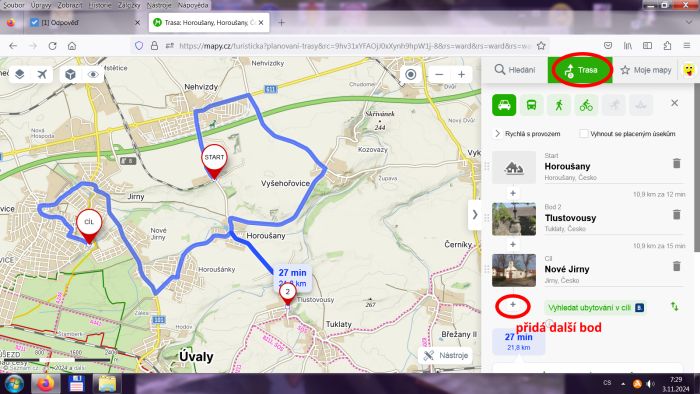Check Vyhnout se placeným úsekům box
Image resolution: width=700 pixels, height=394 pixels.
[x=583, y=133]
